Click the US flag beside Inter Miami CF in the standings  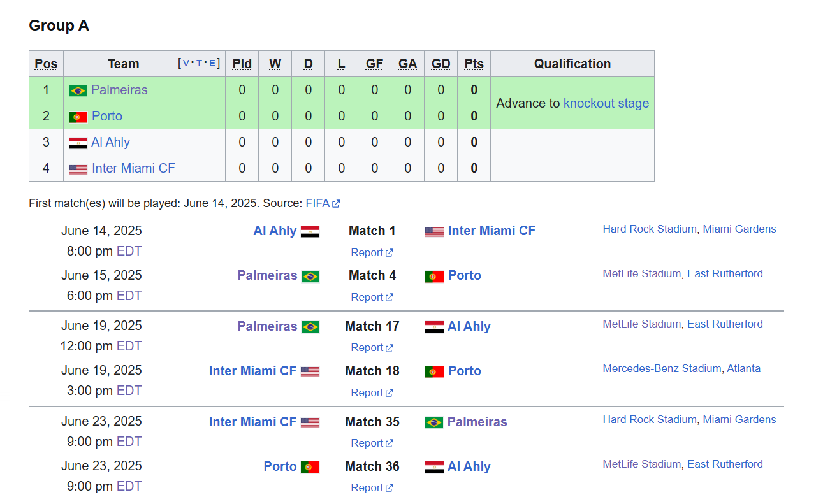click(78, 169)
